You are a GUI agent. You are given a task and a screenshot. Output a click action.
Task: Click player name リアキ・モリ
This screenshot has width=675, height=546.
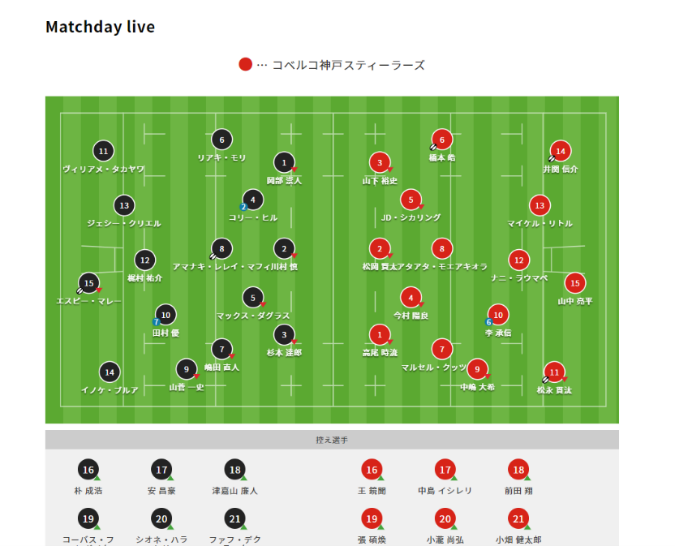222,158
